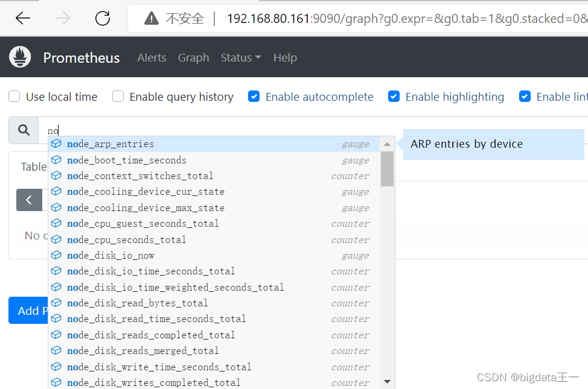Click the Prometheus brand title
Screen dimensions: 588x389
pos(81,57)
